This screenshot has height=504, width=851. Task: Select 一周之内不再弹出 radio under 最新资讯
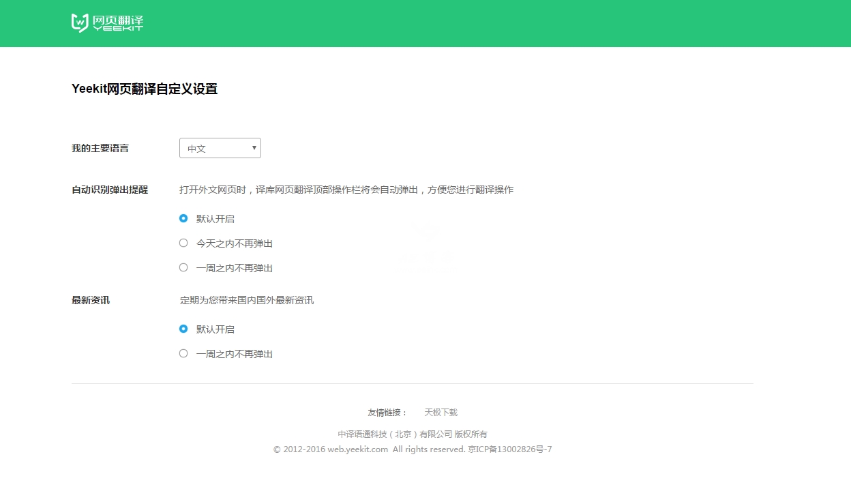coord(183,353)
